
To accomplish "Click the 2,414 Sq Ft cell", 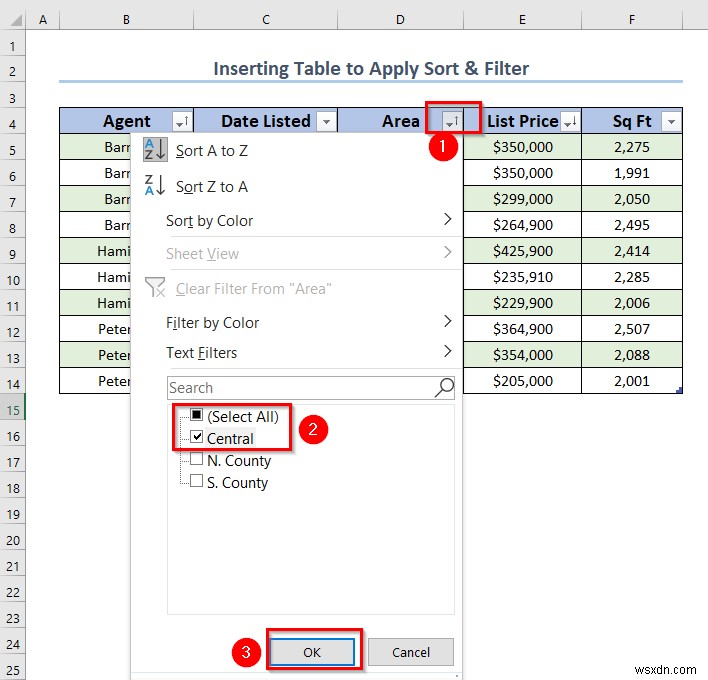I will point(632,251).
